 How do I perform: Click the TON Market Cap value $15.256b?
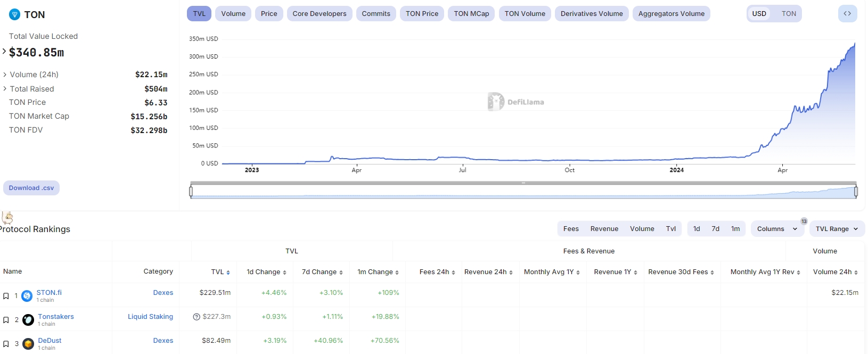pos(149,117)
